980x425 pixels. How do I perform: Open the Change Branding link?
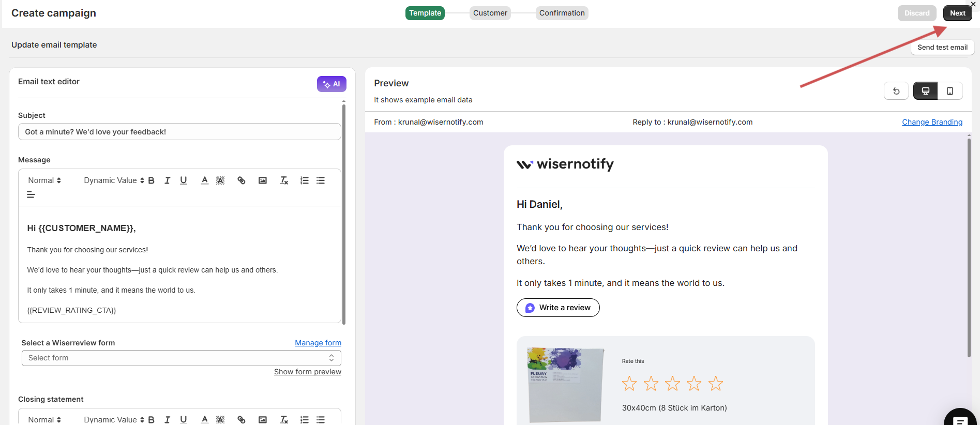[932, 122]
